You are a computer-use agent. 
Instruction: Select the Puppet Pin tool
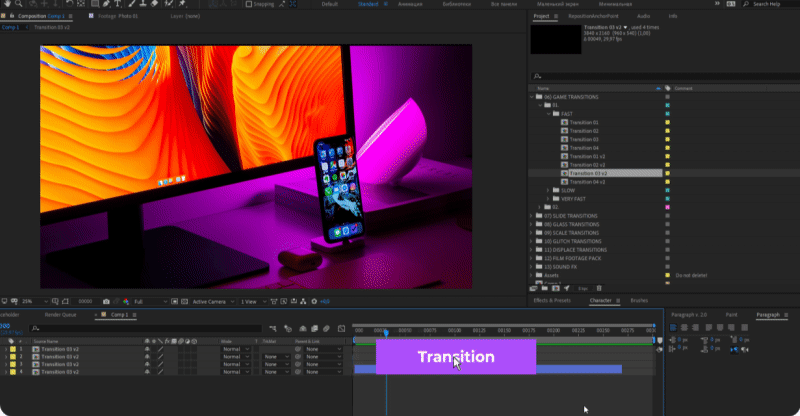point(182,4)
